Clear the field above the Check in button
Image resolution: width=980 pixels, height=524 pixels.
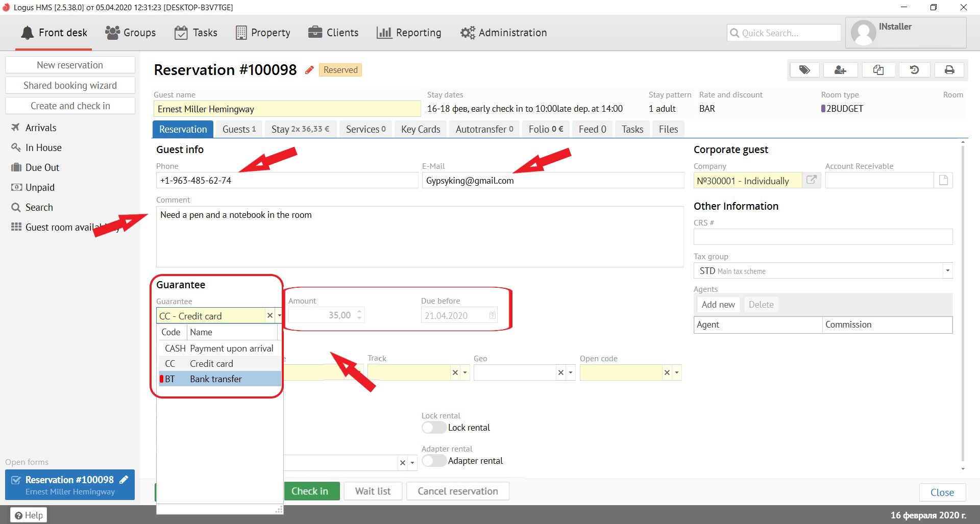[x=403, y=463]
